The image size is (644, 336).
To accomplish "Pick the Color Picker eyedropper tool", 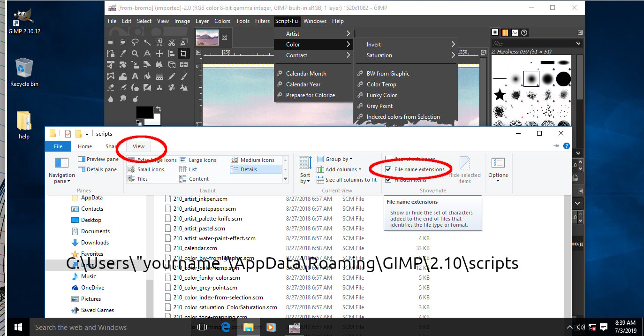I will coord(123,53).
